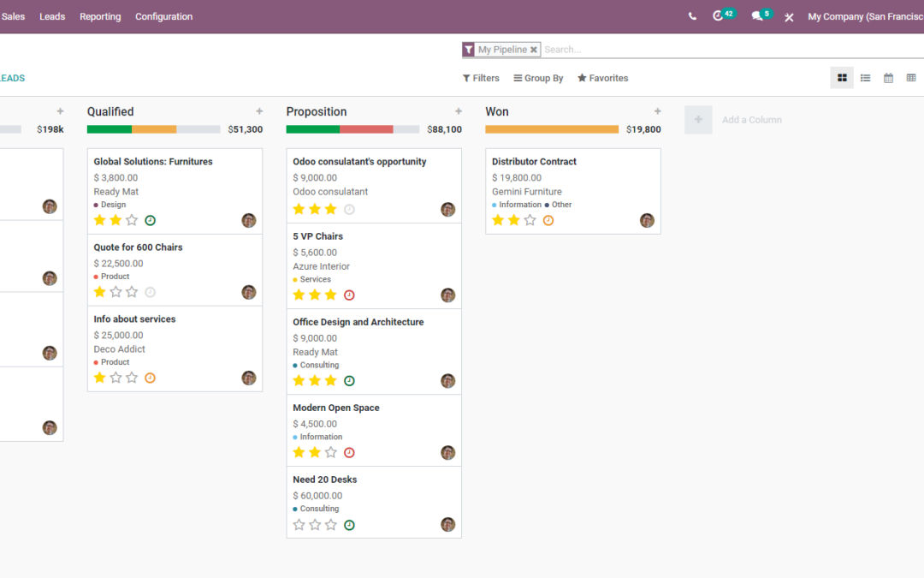Open activity clock on Quote for 600 Chairs
This screenshot has width=924, height=578.
[151, 292]
